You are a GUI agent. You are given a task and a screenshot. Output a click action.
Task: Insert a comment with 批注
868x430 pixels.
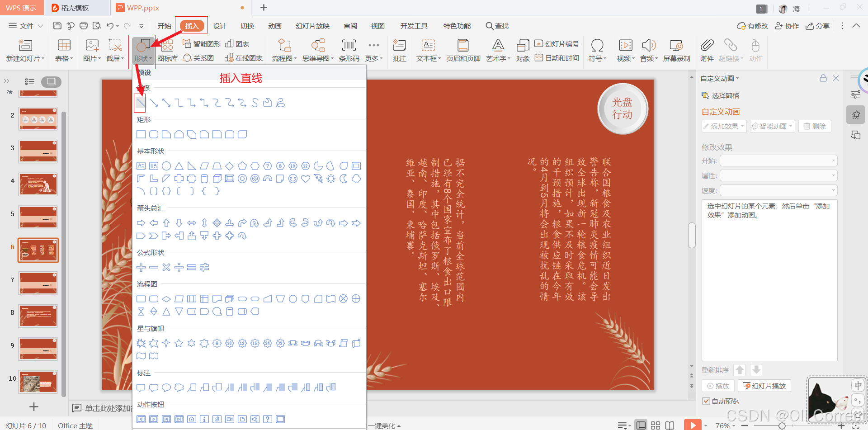pyautogui.click(x=400, y=50)
